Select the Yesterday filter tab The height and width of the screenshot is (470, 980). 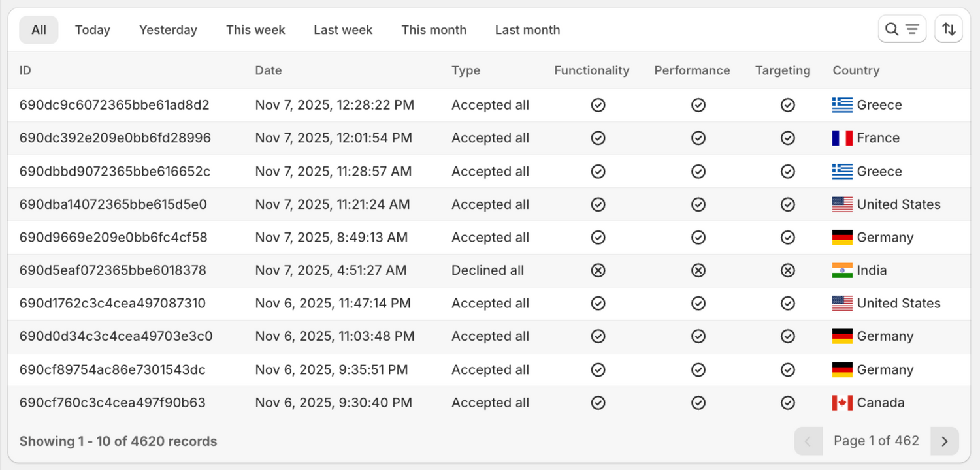(168, 30)
